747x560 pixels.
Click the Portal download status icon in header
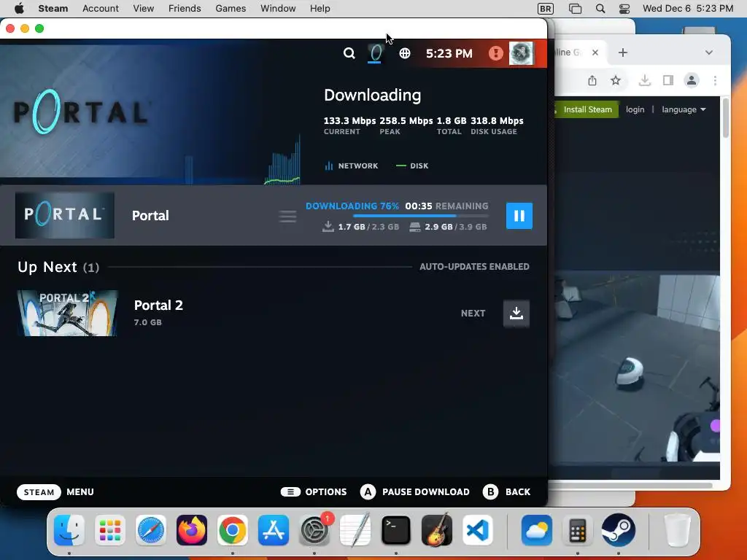click(x=376, y=53)
